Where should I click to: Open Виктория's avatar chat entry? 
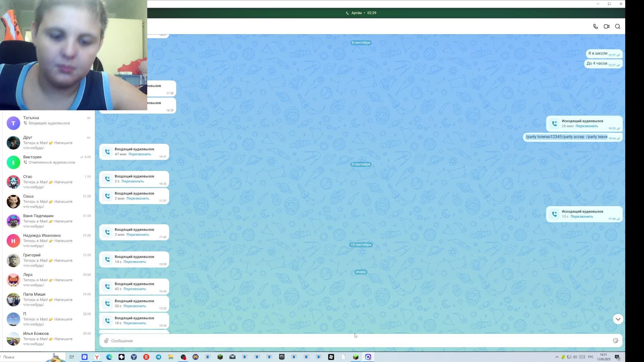pos(13,162)
